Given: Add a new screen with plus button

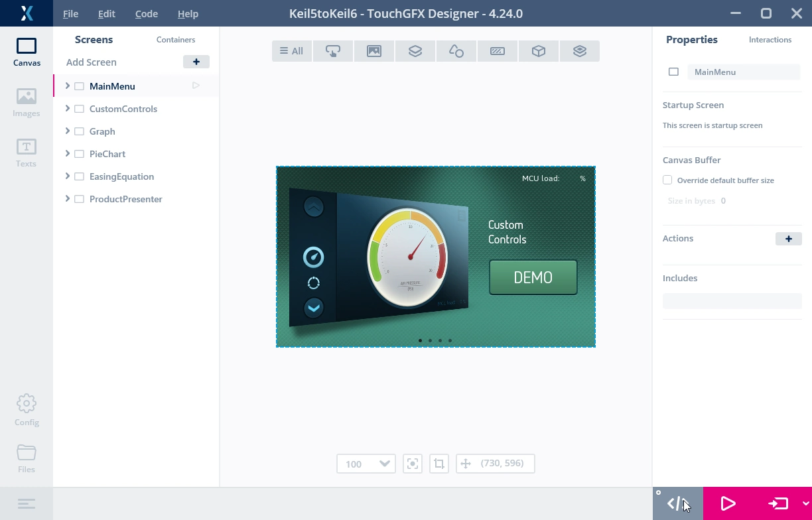Looking at the screenshot, I should [196, 62].
